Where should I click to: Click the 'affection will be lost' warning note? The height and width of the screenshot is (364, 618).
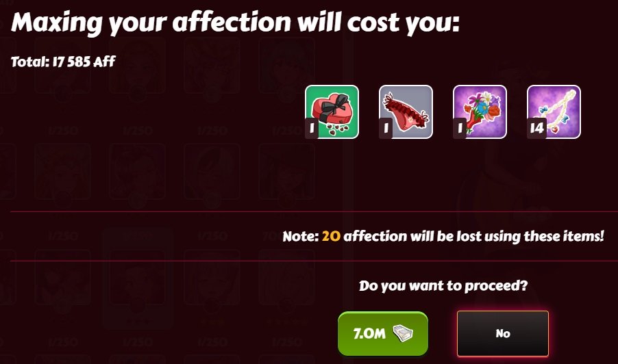pyautogui.click(x=443, y=236)
